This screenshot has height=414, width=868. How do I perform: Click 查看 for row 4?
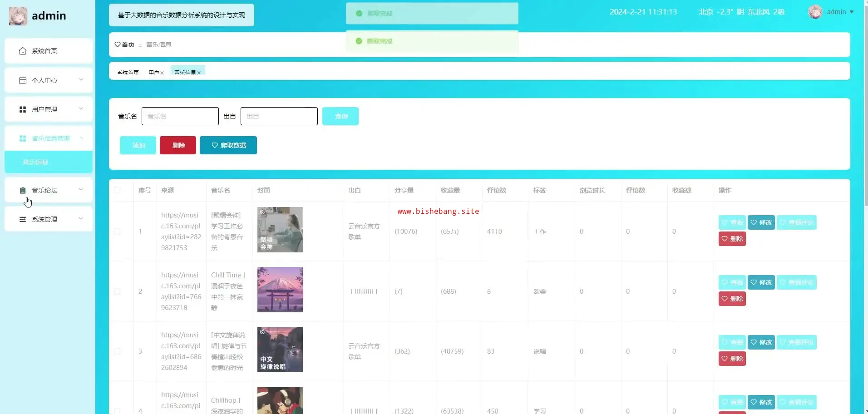[x=732, y=402]
